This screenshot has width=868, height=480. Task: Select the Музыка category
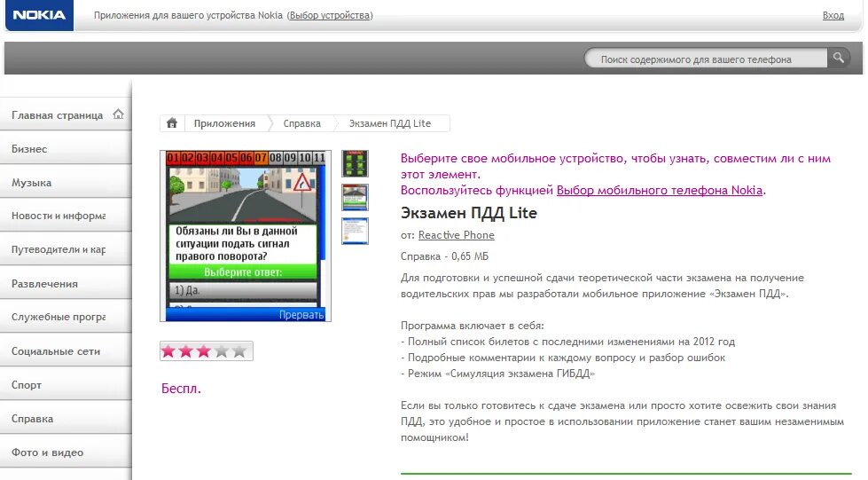tap(66, 183)
